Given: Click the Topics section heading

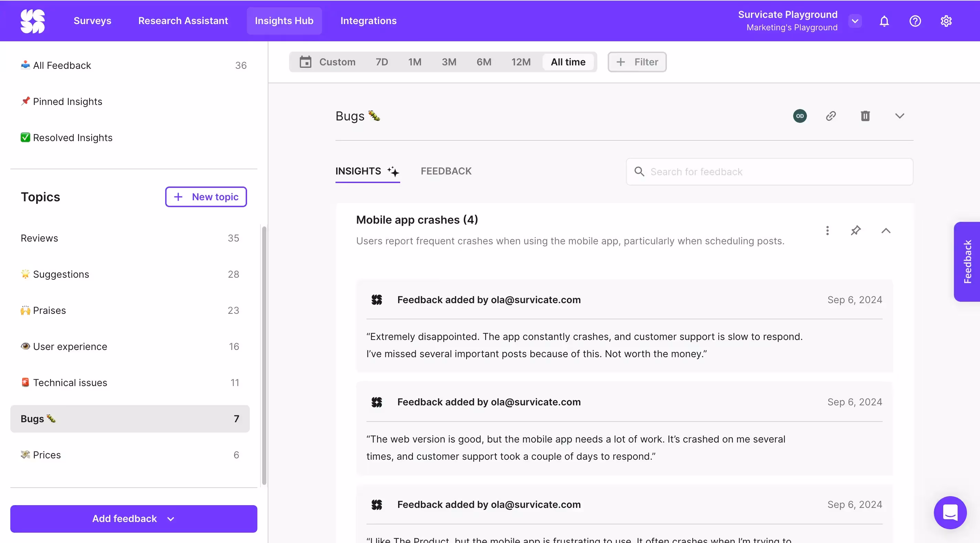Looking at the screenshot, I should pyautogui.click(x=40, y=197).
